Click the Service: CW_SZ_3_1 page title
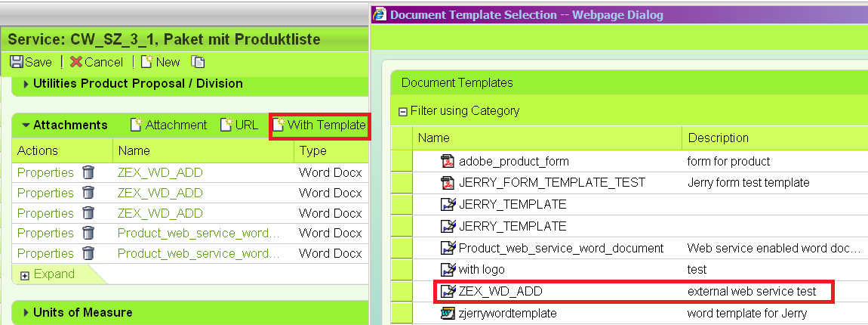868x325 pixels. [164, 39]
